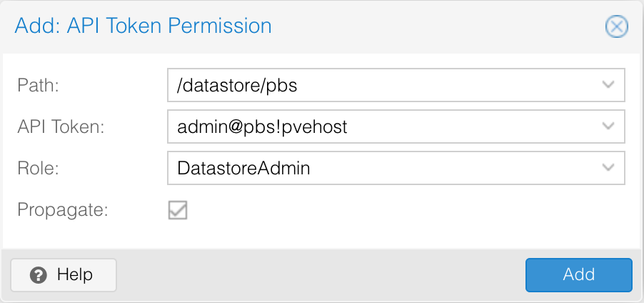Open the API Token dropdown arrow

608,126
